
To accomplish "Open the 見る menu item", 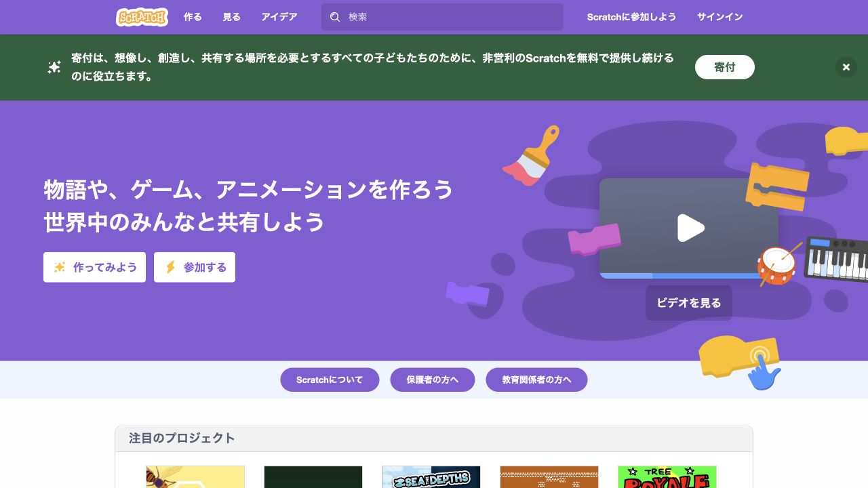I will click(231, 17).
